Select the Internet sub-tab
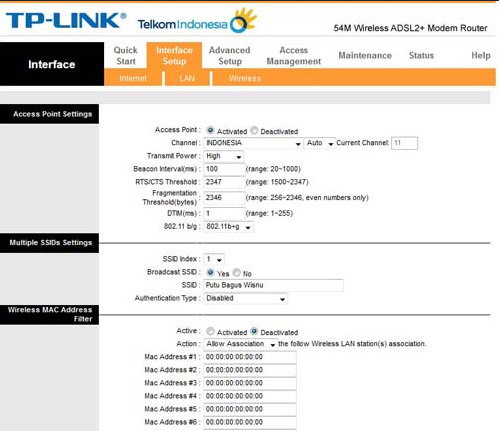The height and width of the screenshot is (431, 499). pos(133,78)
